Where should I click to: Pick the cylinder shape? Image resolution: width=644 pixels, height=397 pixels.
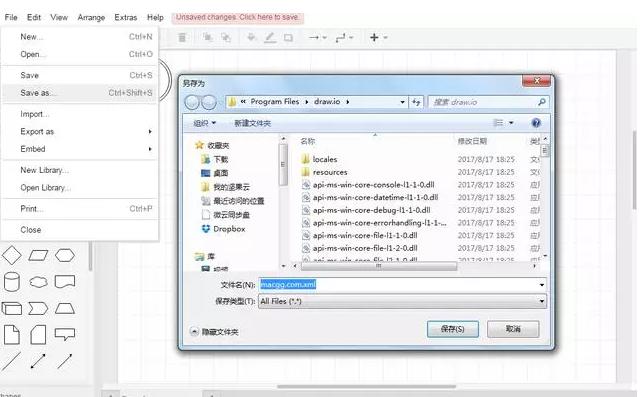point(12,282)
